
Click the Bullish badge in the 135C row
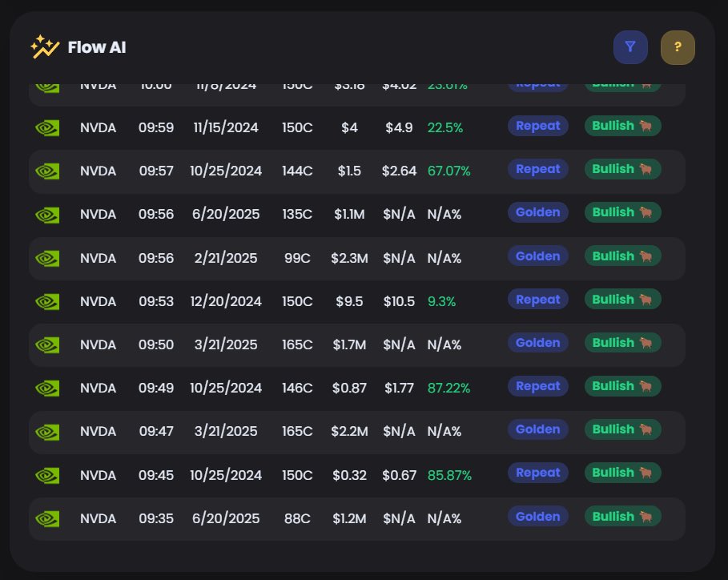(x=622, y=212)
